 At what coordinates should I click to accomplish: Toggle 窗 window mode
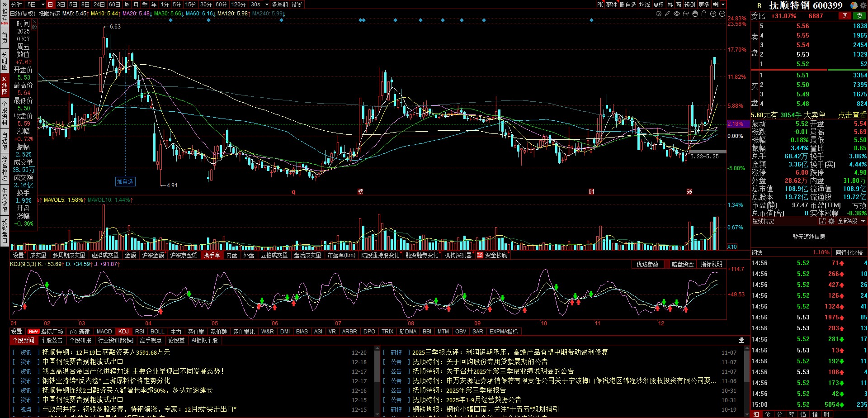coord(679,5)
